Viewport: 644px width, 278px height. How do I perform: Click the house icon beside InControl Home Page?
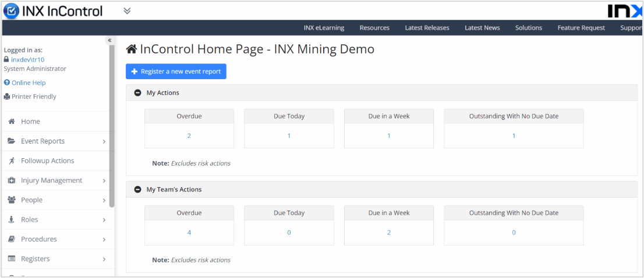coord(132,49)
